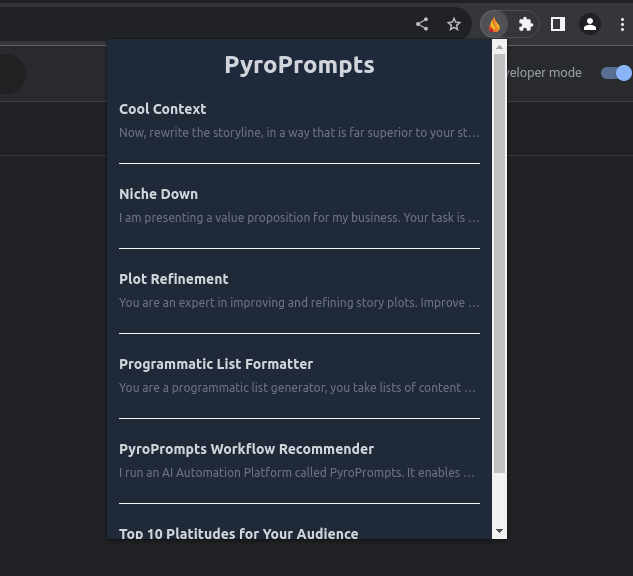The height and width of the screenshot is (576, 633).
Task: Toggle the browser side panel icon
Action: click(558, 24)
